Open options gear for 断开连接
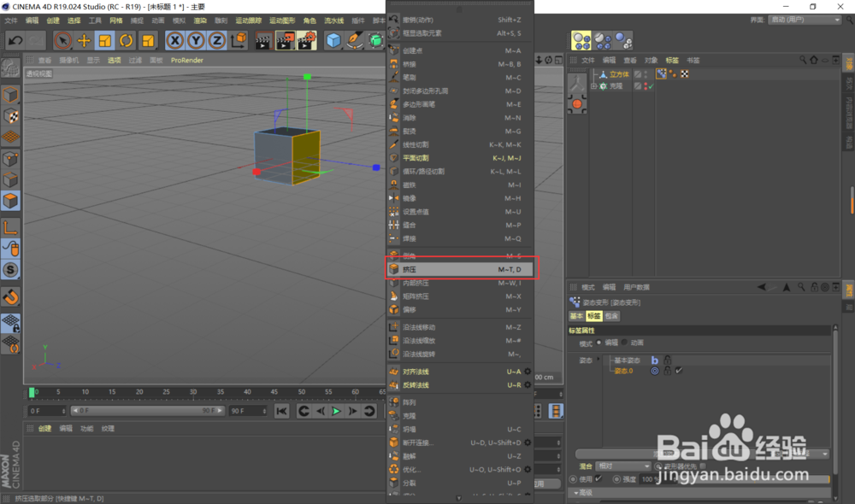The width and height of the screenshot is (855, 504). point(528,442)
